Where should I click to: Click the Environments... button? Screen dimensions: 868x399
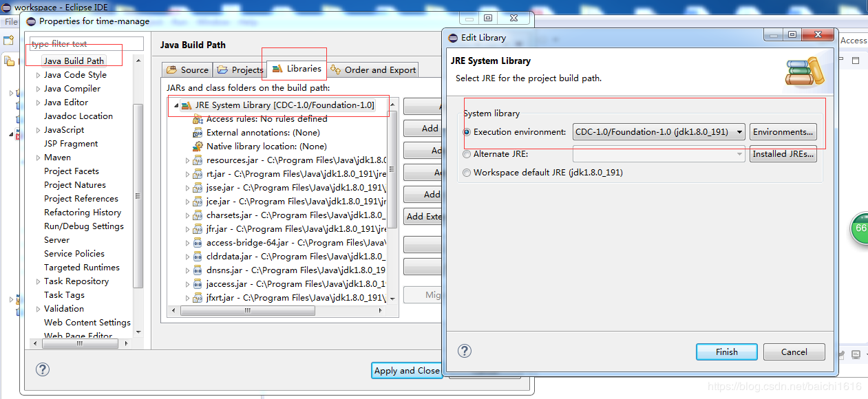783,132
